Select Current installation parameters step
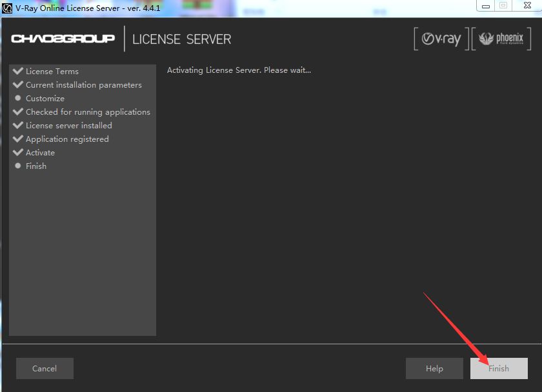542x392 pixels. point(84,84)
